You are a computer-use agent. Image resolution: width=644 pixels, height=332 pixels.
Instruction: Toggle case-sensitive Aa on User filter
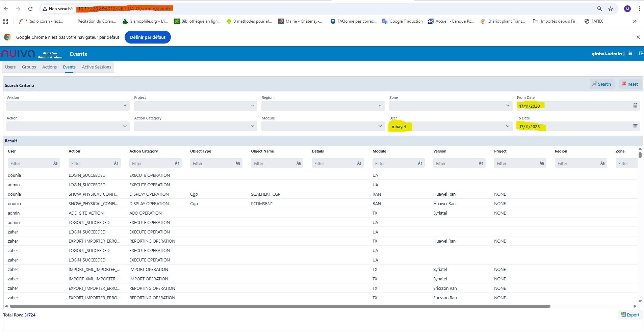(x=55, y=163)
